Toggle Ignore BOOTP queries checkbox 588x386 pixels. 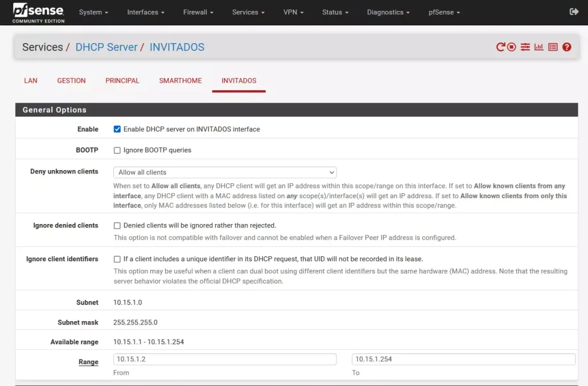coord(117,150)
